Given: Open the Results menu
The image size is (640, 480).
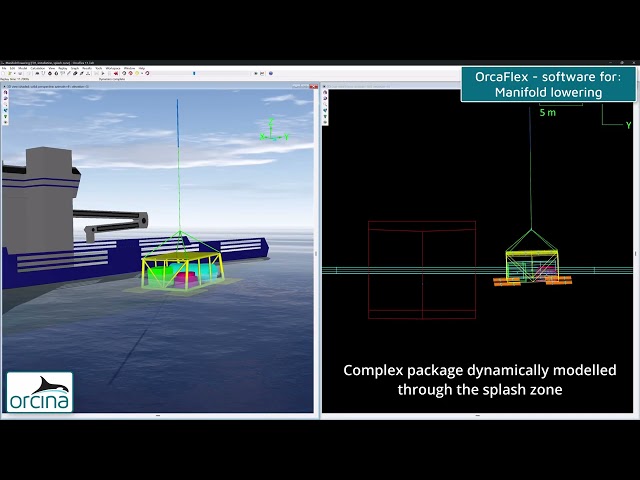Looking at the screenshot, I should [87, 68].
